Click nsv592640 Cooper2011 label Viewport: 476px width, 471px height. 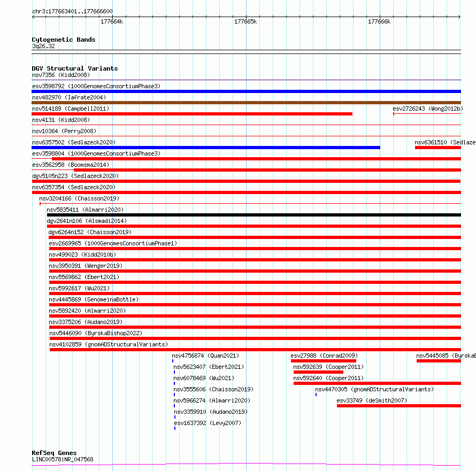tap(328, 378)
